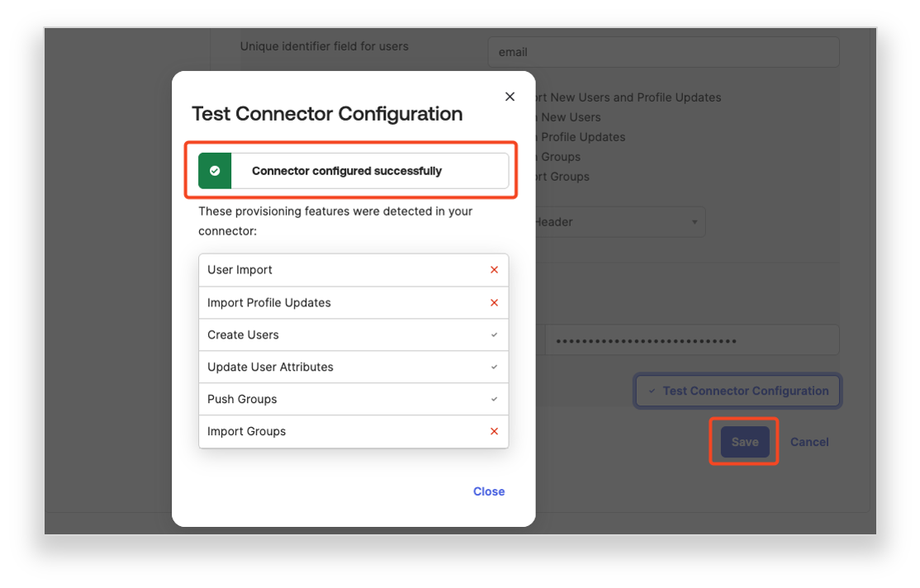Close the dialog with the X icon
Image resolution: width=920 pixels, height=588 pixels.
pos(510,97)
